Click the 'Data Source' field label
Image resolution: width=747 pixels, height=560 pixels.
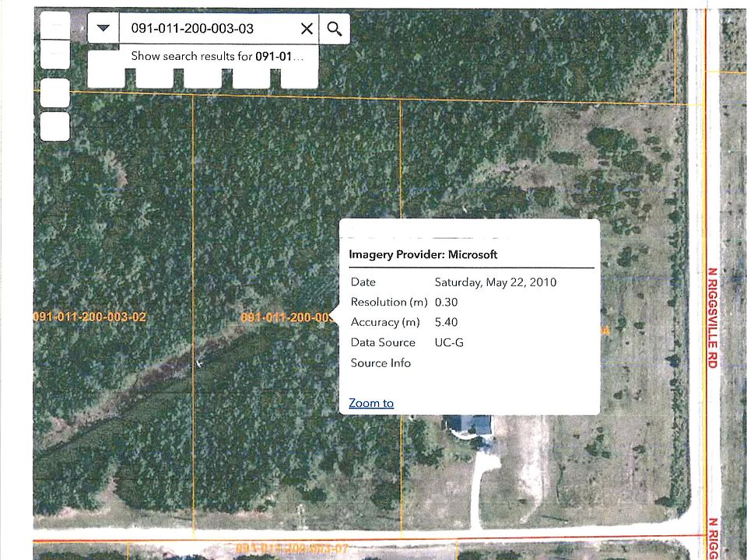pyautogui.click(x=383, y=343)
